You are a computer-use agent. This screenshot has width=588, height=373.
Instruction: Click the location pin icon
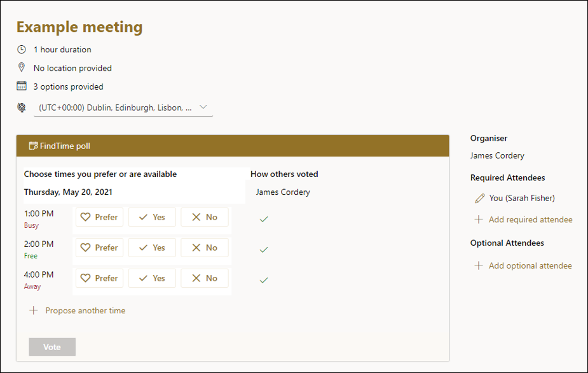pyautogui.click(x=22, y=67)
